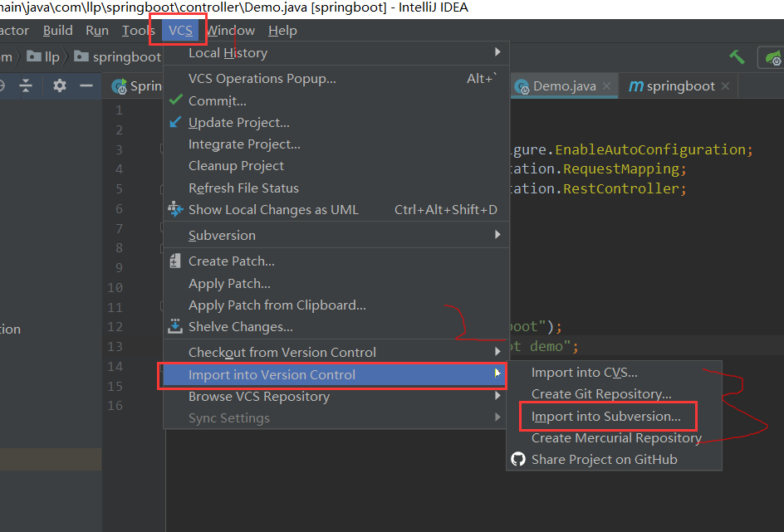Screen dimensions: 784x532
Task: Click line number 10 in gutter
Action: point(115,288)
